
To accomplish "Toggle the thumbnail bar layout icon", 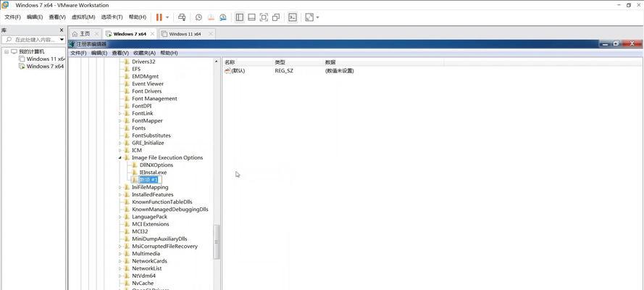I will pos(252,17).
